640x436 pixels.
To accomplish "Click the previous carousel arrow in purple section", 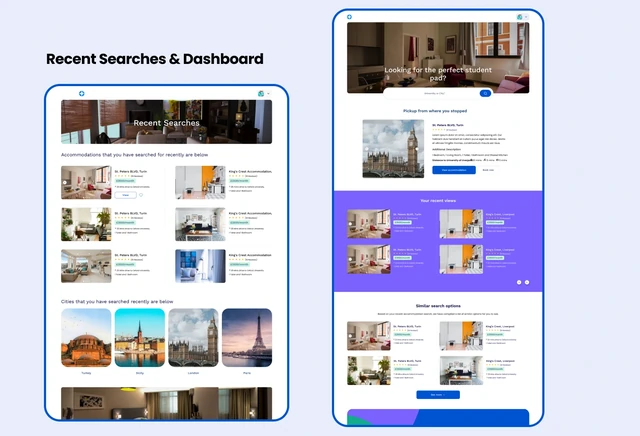I will pyautogui.click(x=519, y=282).
